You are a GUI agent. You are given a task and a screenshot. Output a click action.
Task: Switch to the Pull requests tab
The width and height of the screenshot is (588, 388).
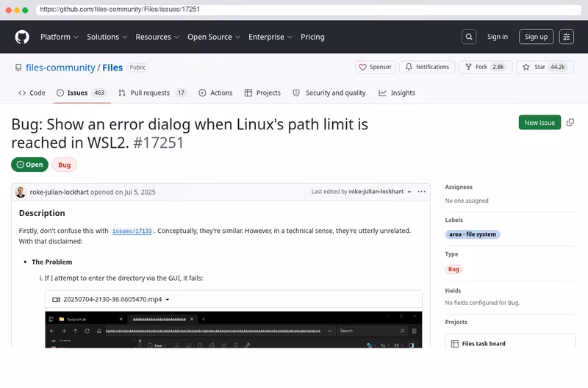coord(153,93)
